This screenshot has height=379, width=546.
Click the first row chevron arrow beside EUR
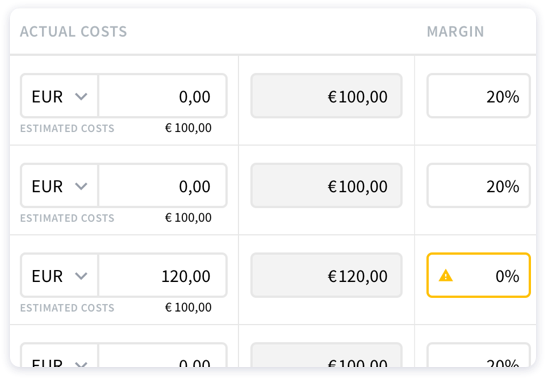(81, 96)
